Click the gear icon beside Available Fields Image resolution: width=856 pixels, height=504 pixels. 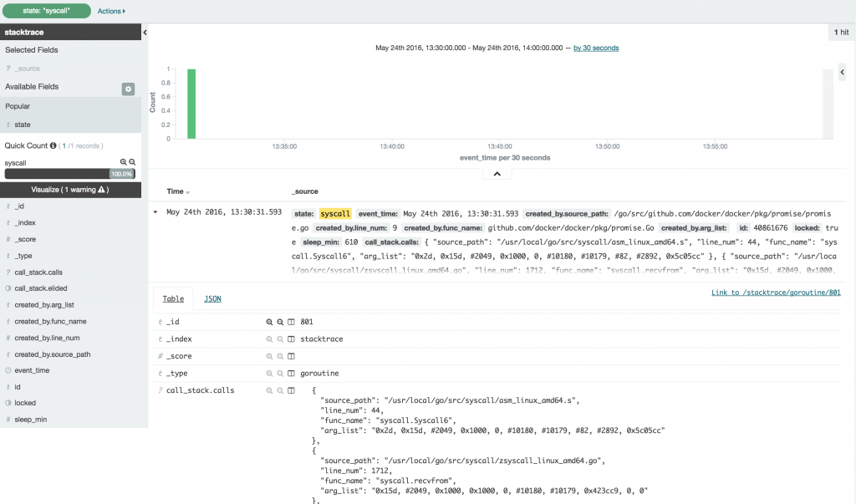[x=129, y=87]
